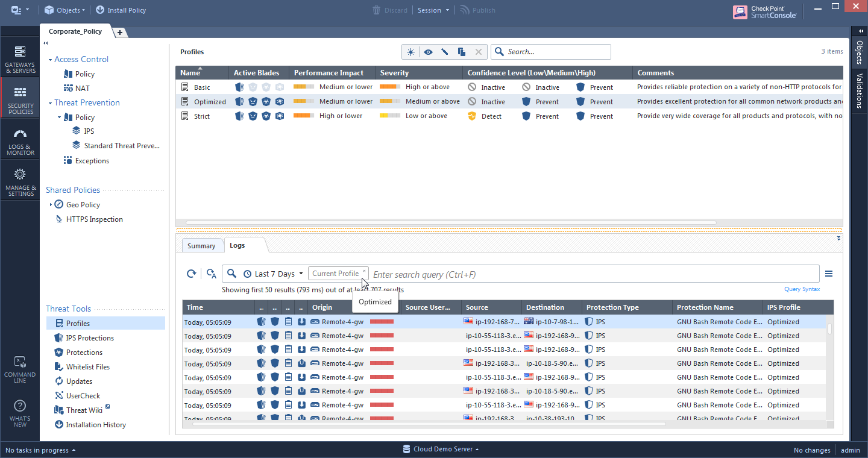Click the New profile star icon

tap(411, 52)
